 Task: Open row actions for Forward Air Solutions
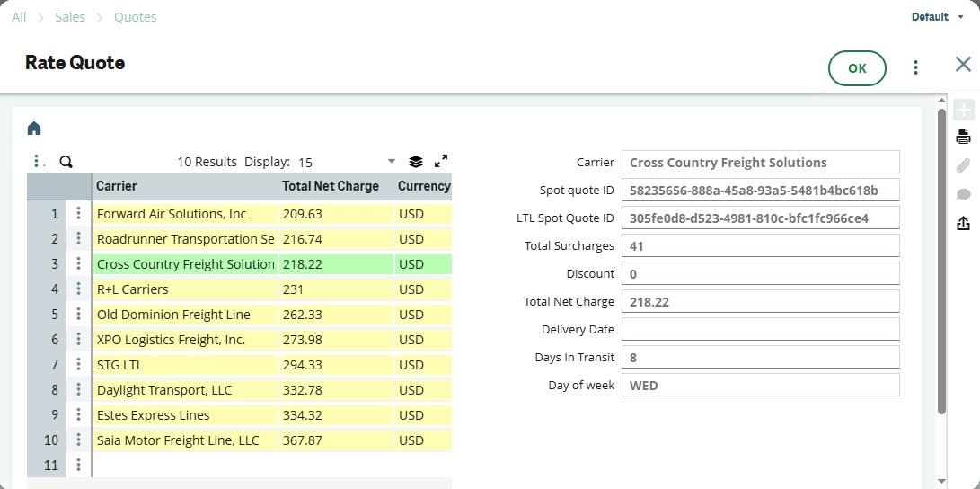point(79,214)
